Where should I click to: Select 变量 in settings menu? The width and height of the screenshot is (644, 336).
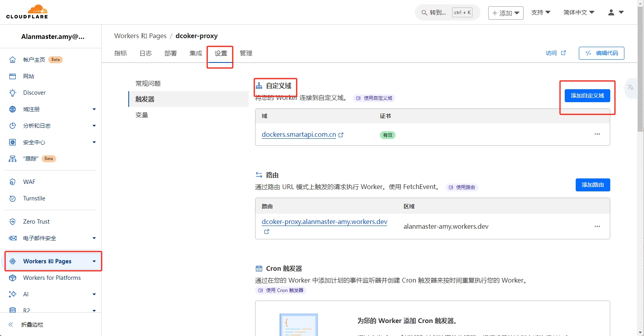142,115
